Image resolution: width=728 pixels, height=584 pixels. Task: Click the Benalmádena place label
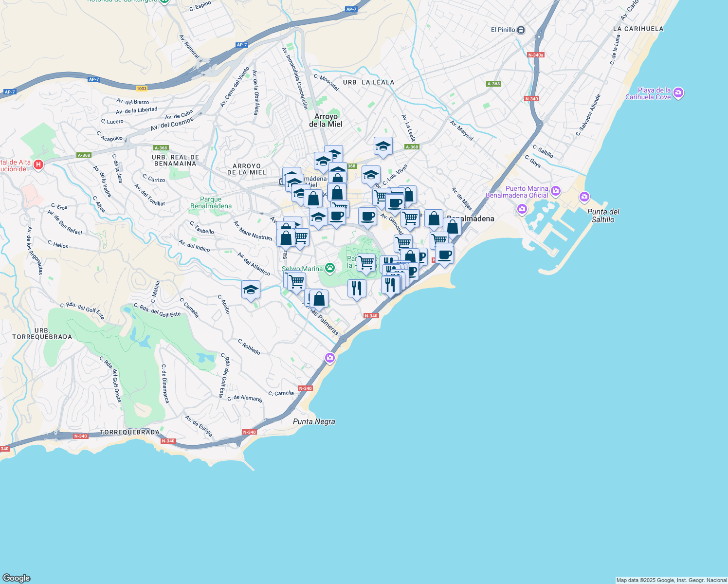[470, 219]
